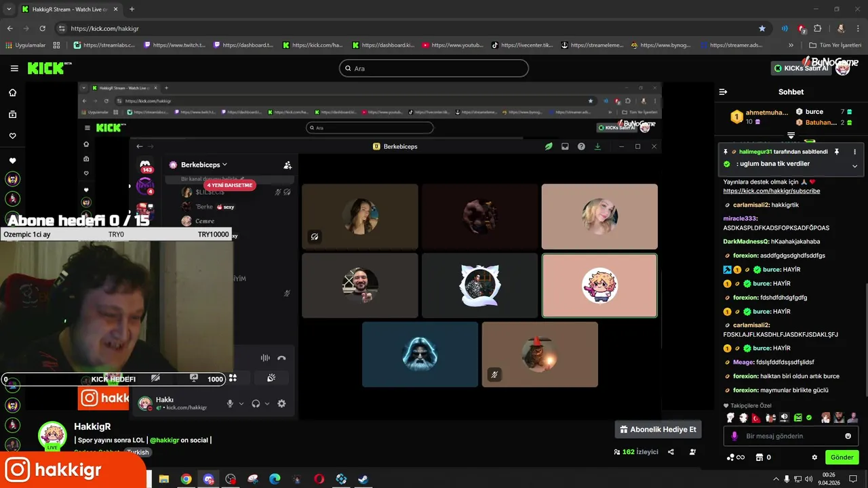868x488 pixels.
Task: Open Discord inbox icon
Action: [565, 146]
